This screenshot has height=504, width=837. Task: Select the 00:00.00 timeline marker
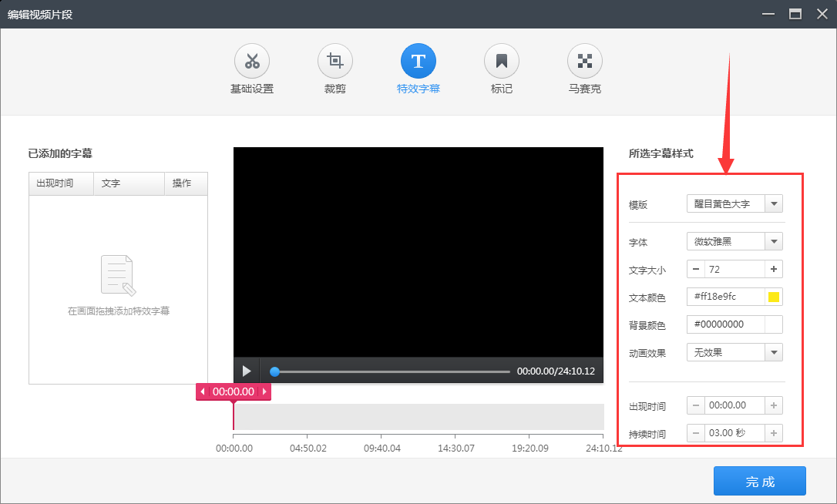point(233,391)
